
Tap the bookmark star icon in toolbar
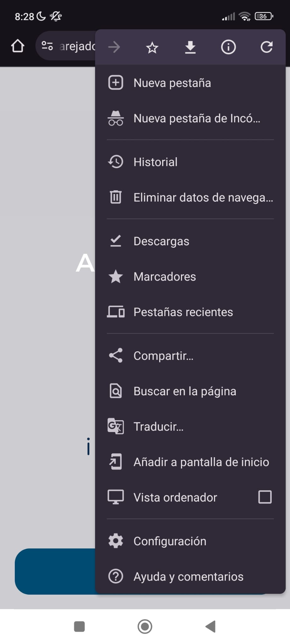pyautogui.click(x=152, y=47)
